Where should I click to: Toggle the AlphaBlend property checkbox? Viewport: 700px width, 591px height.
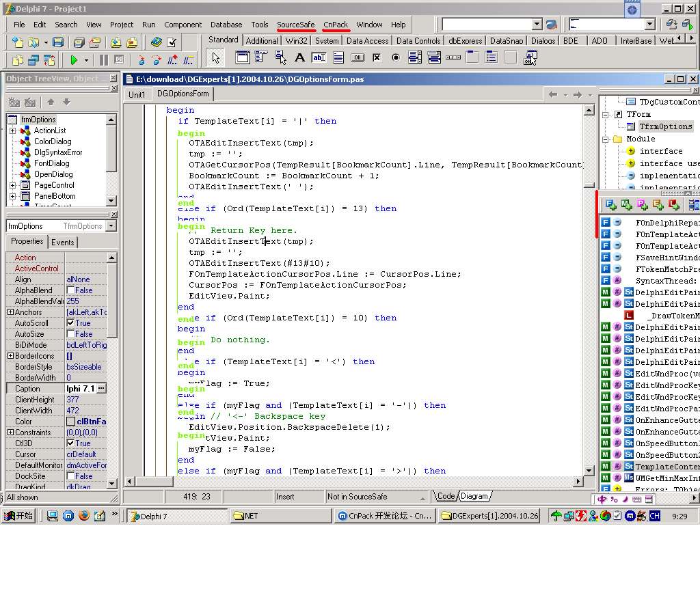pyautogui.click(x=70, y=290)
